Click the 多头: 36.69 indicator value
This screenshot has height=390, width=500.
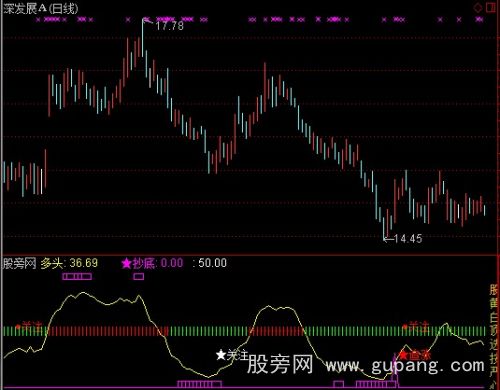69,263
